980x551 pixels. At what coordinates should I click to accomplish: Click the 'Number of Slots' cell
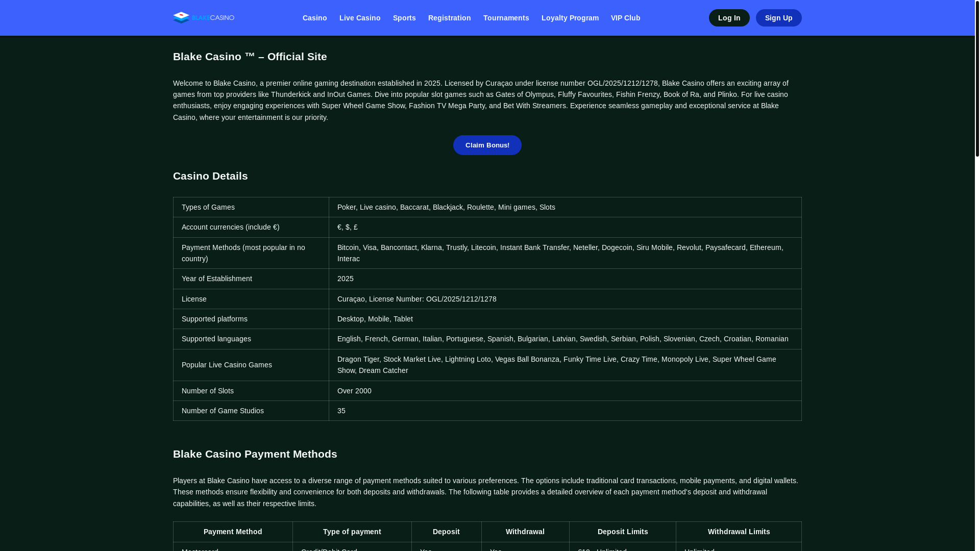[x=251, y=391]
